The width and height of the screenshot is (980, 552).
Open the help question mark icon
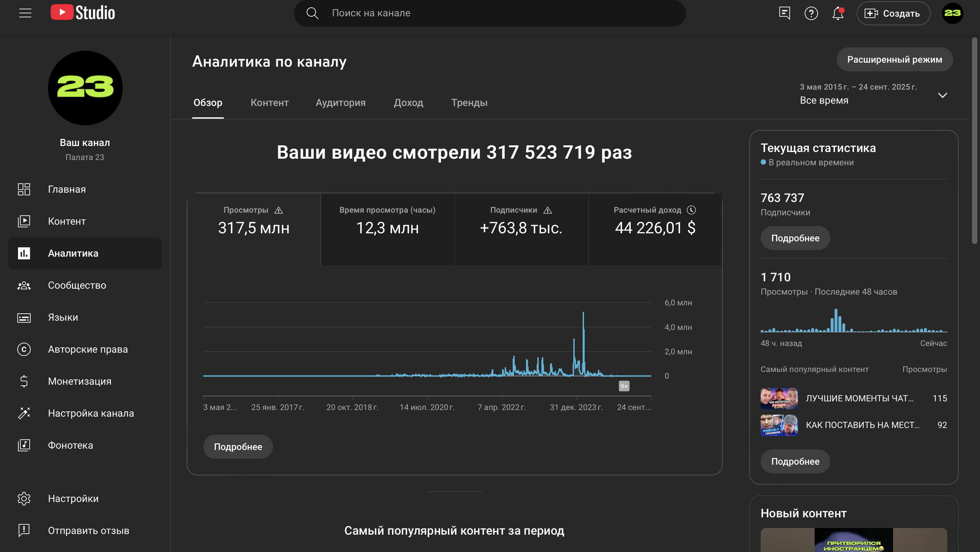point(811,14)
